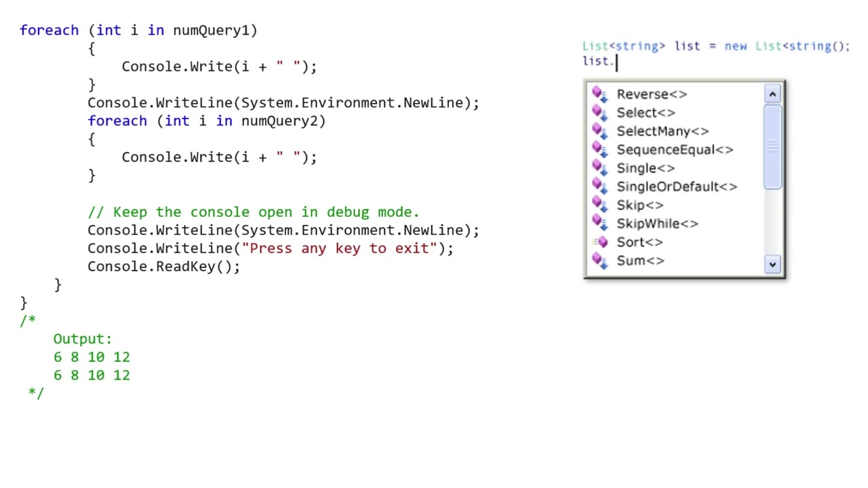Screen dimensions: 868x488
Task: Click the Reverse<> extension method icon
Action: [599, 94]
